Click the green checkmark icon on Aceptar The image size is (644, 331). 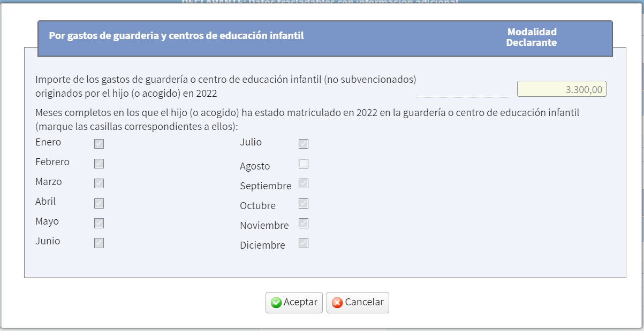pos(276,303)
